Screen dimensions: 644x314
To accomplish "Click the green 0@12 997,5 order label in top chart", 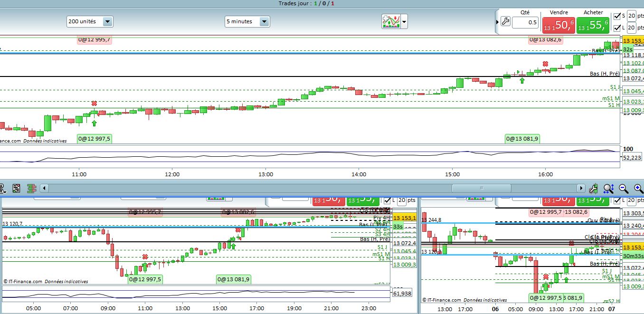I will pyautogui.click(x=94, y=139).
